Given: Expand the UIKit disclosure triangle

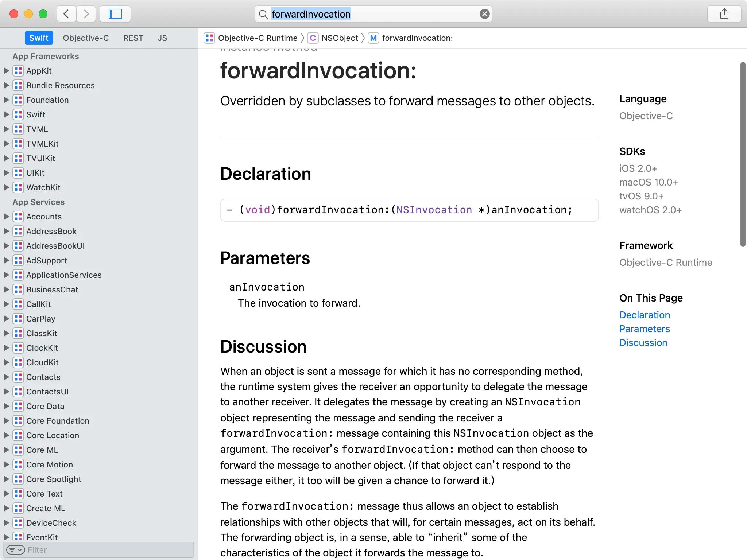Looking at the screenshot, I should pos(6,173).
